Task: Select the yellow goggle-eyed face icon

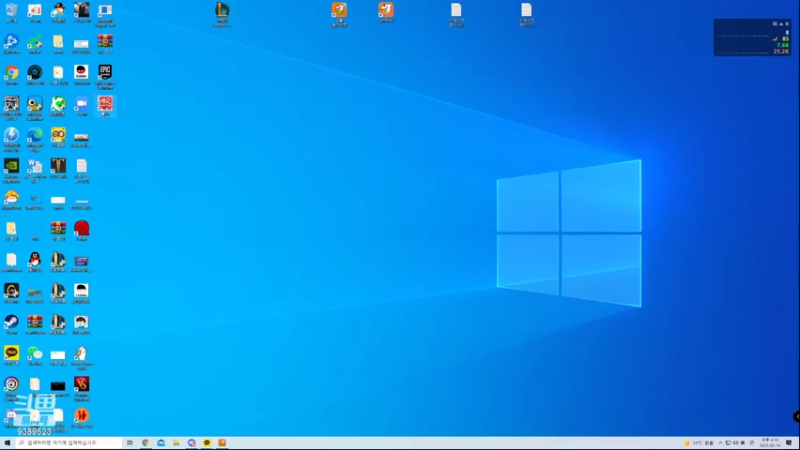Action: pyautogui.click(x=58, y=137)
